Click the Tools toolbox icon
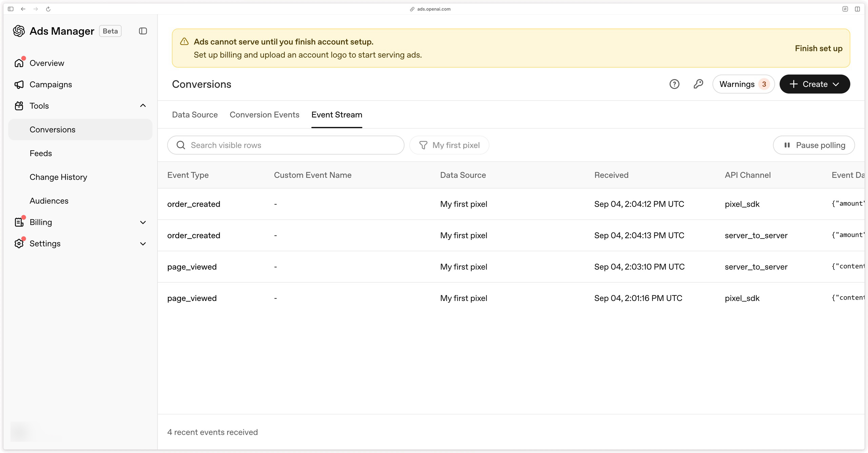This screenshot has width=868, height=453. point(19,106)
